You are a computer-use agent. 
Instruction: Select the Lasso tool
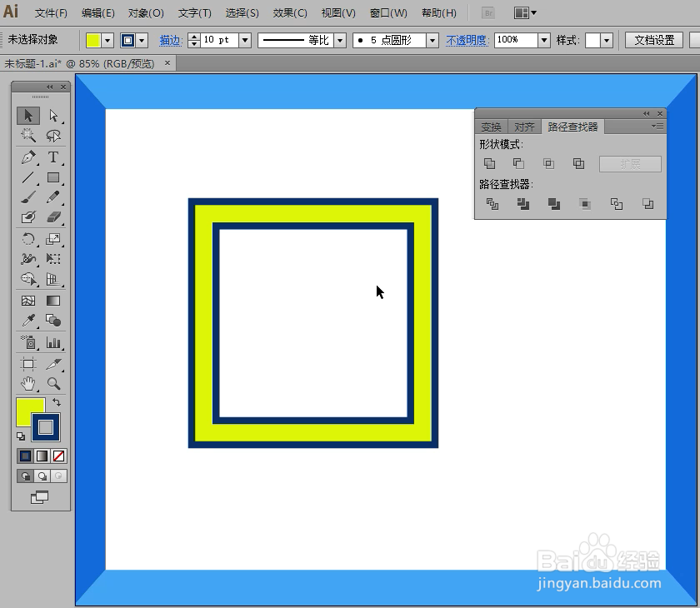[x=53, y=135]
